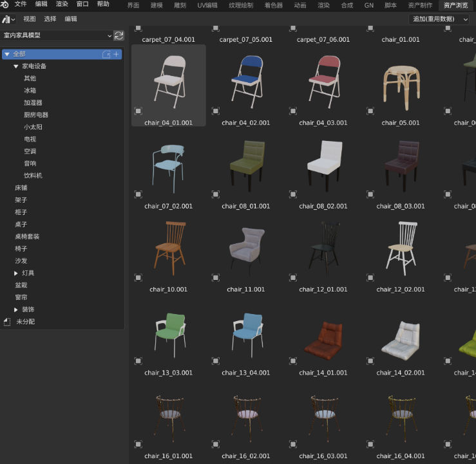Switch to the GN workspace tab
Viewport: 476px width, 464px height.
click(x=369, y=5)
